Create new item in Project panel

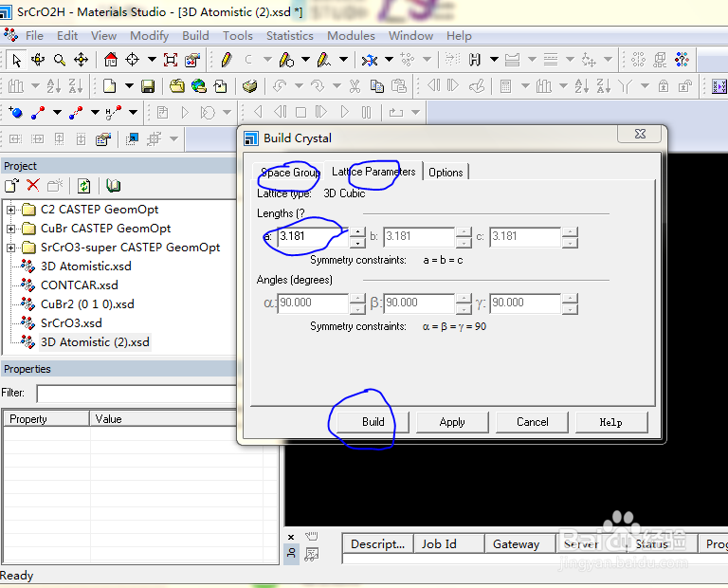tap(12, 185)
